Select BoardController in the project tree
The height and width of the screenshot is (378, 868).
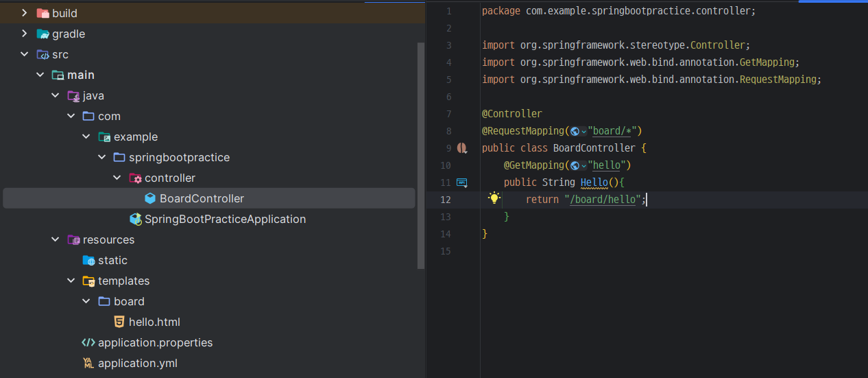coord(209,198)
